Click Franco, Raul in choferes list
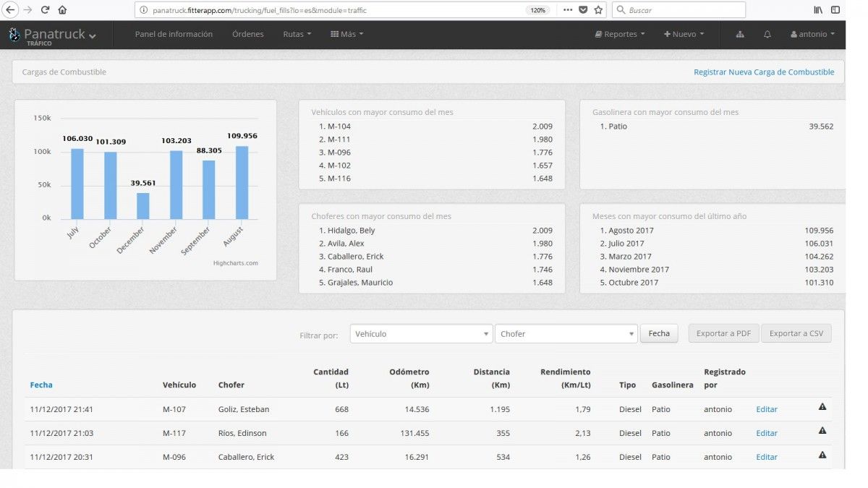Image resolution: width=868 pixels, height=488 pixels. 349,270
